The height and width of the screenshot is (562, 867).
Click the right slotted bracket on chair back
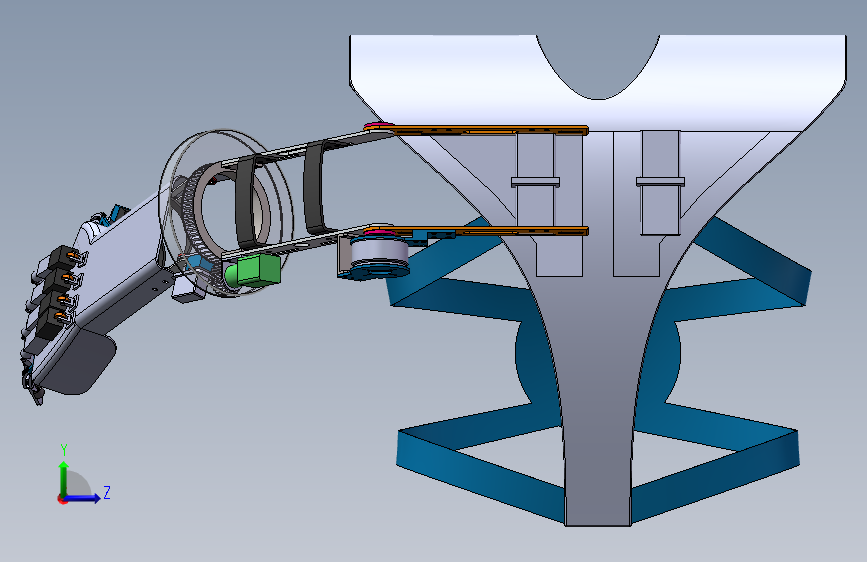660,183
